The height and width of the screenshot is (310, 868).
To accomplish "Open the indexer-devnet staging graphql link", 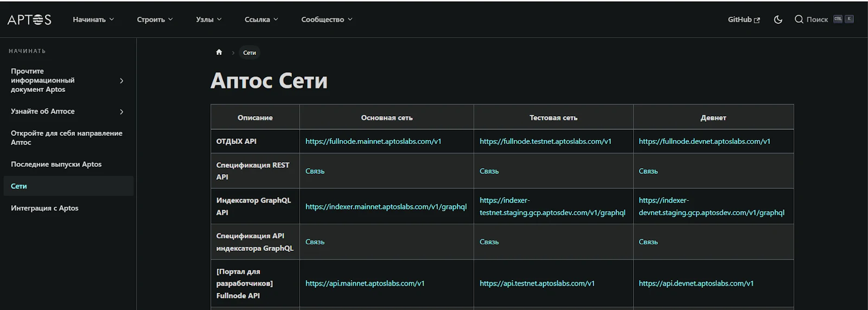I will pos(711,206).
